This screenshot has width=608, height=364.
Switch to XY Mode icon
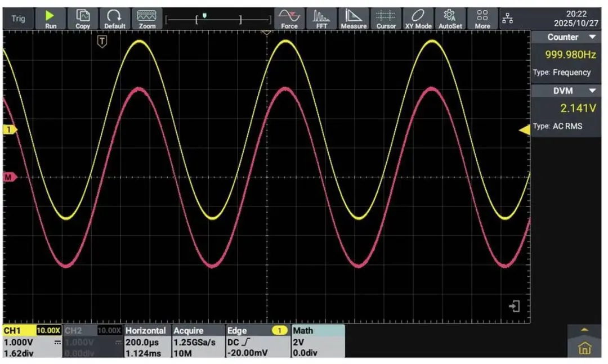(x=418, y=19)
